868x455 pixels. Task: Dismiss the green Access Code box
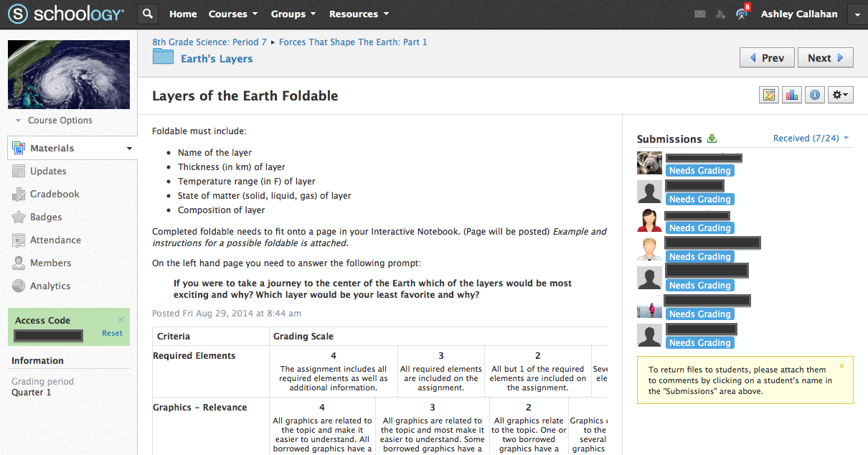[x=121, y=320]
